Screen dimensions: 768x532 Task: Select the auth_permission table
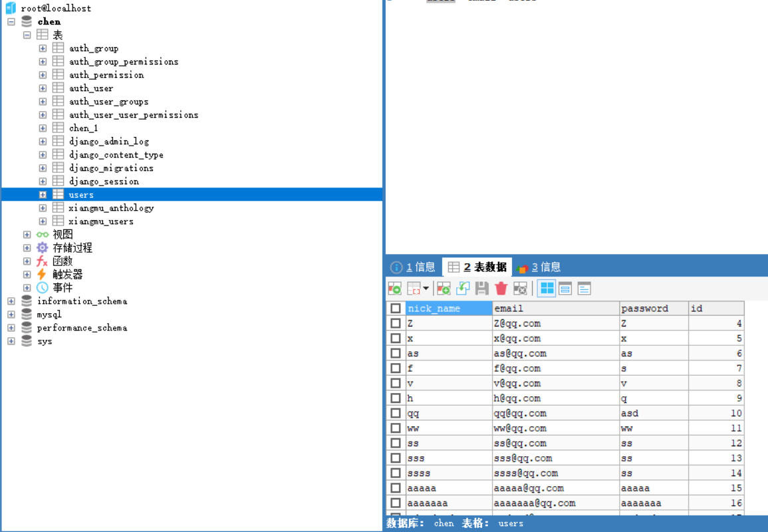106,74
